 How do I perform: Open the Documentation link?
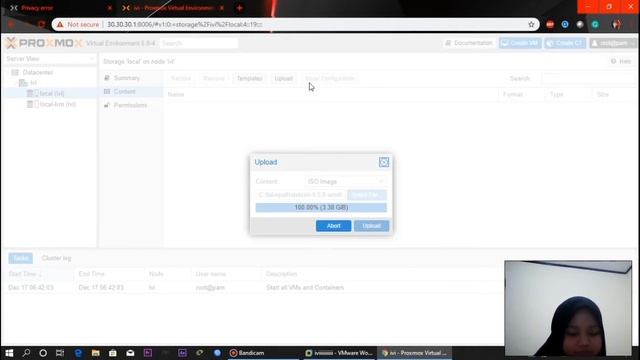coord(469,43)
